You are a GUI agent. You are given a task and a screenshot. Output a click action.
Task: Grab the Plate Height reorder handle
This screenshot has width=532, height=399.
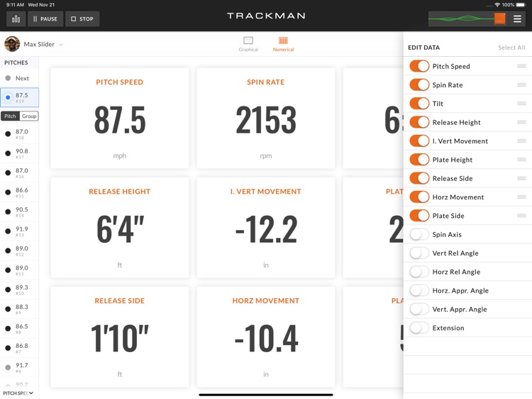click(x=521, y=159)
